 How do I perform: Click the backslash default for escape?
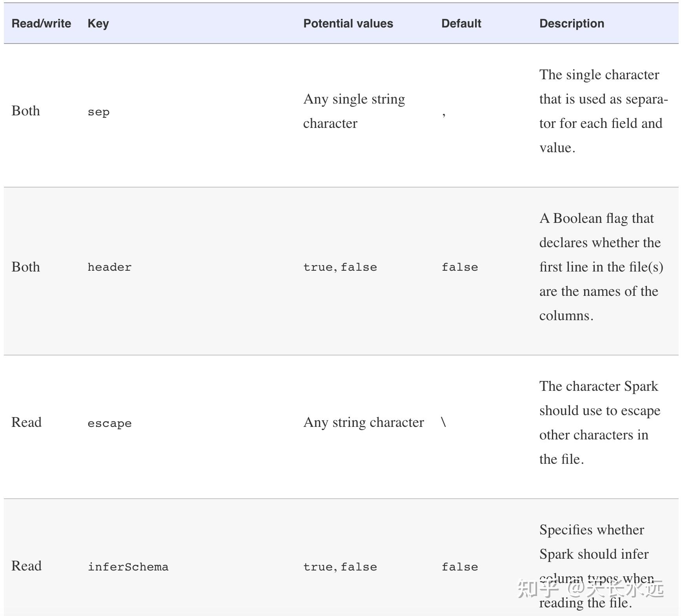point(443,422)
